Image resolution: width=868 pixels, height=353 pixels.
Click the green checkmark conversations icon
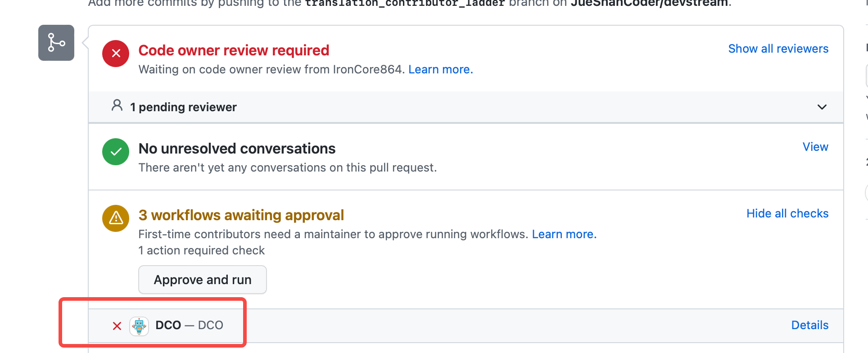click(116, 152)
